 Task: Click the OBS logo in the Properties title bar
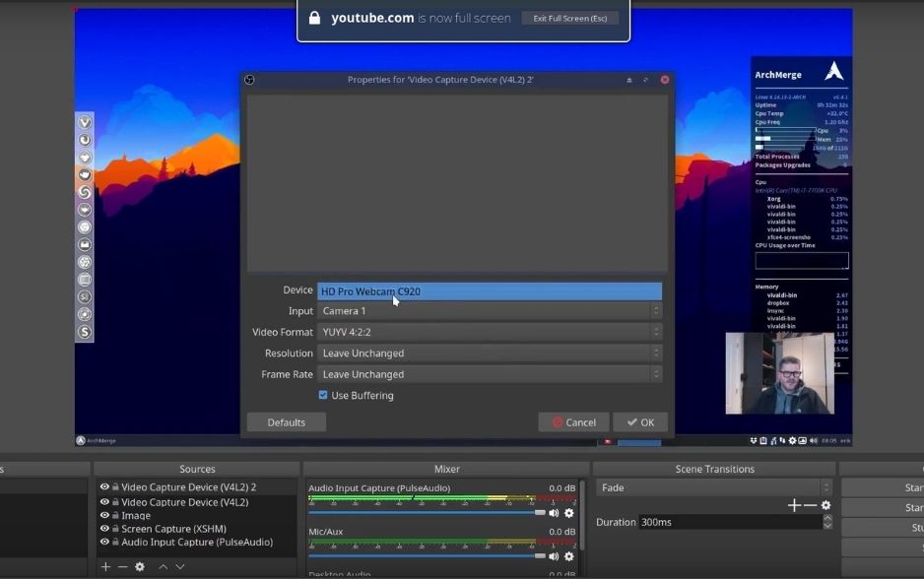coord(250,80)
